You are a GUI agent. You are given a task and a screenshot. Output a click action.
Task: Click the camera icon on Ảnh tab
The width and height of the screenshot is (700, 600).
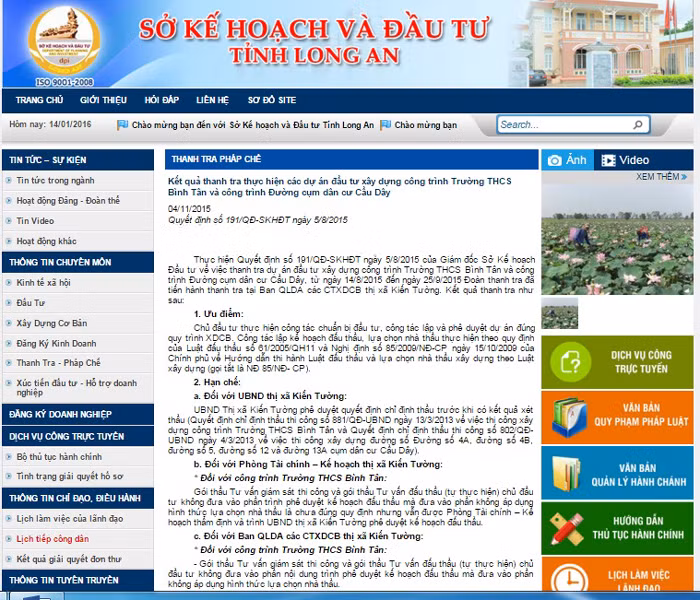(554, 160)
